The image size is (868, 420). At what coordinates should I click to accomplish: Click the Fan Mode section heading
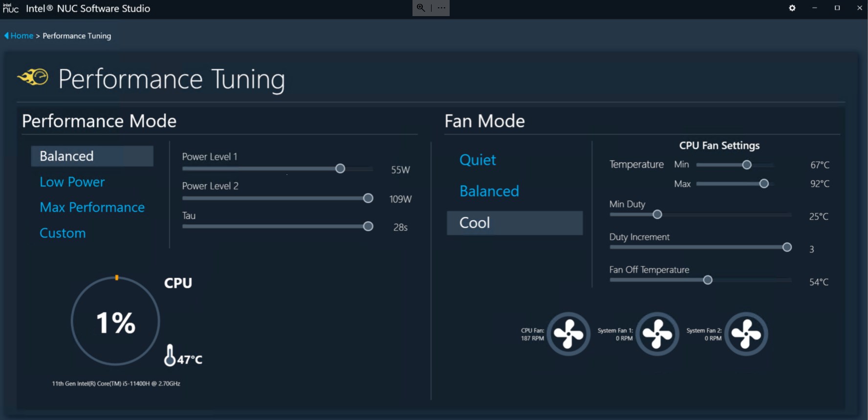tap(485, 121)
